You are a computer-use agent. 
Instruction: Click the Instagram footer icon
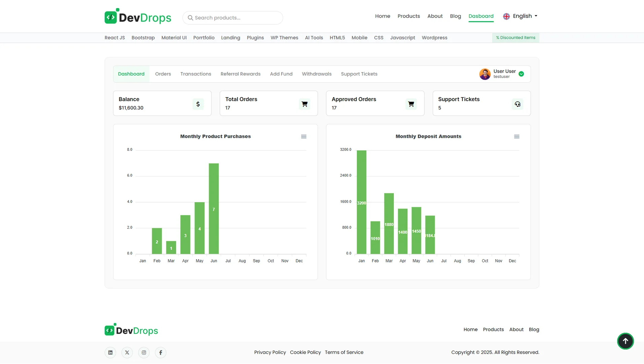point(144,353)
